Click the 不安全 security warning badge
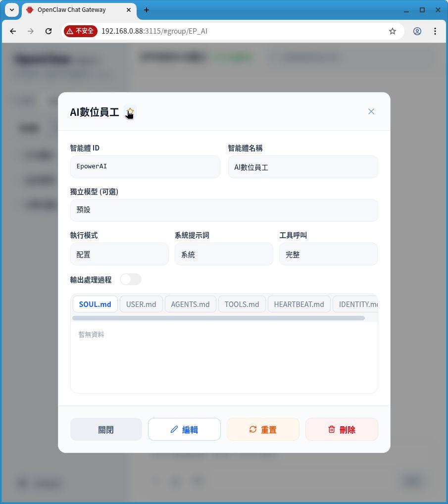Screen dimensions: 448x504 pos(80,31)
